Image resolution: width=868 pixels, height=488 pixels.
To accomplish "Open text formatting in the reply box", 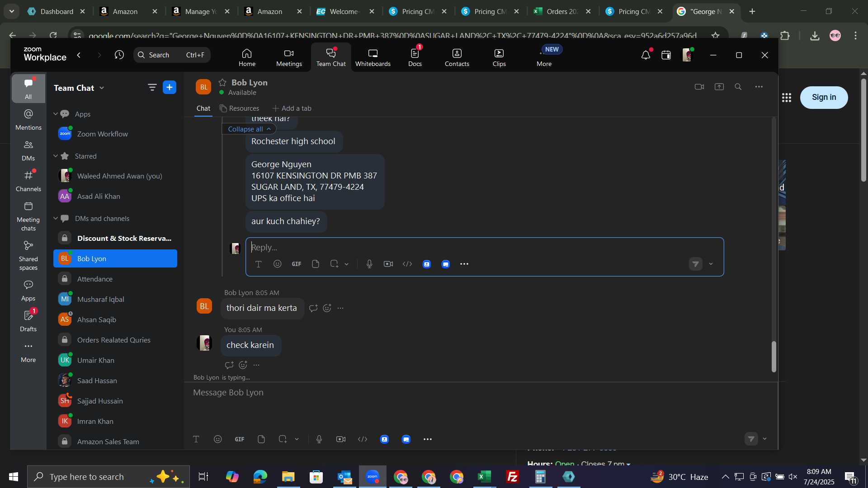I will coord(259,264).
